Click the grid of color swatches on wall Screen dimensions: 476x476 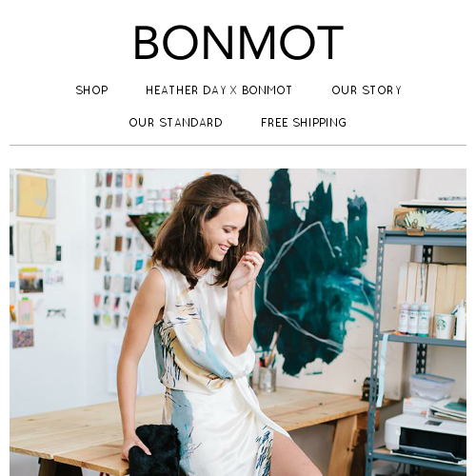click(121, 248)
